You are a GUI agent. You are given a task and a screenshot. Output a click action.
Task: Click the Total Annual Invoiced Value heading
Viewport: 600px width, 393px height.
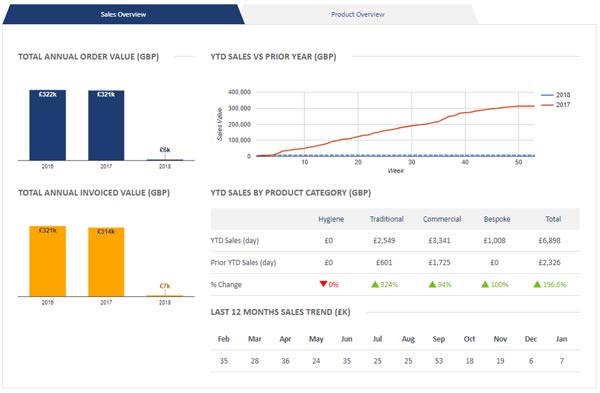tap(94, 192)
